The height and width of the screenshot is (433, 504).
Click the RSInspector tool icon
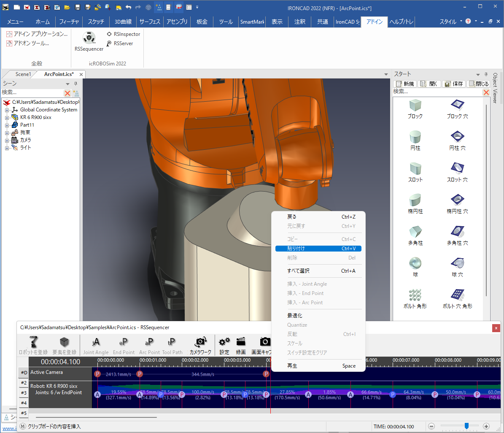pyautogui.click(x=109, y=34)
